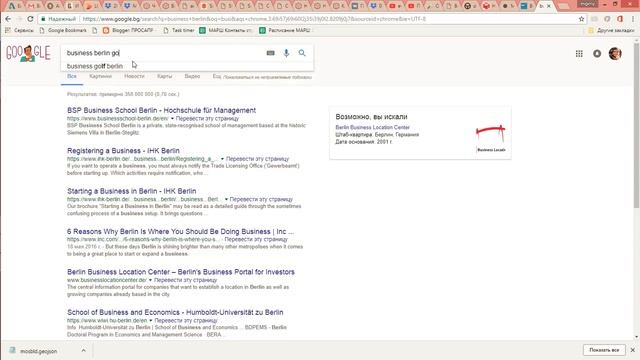This screenshot has height=360, width=640.
Task: Click the green secure padlock icon
Action: (x=43, y=19)
